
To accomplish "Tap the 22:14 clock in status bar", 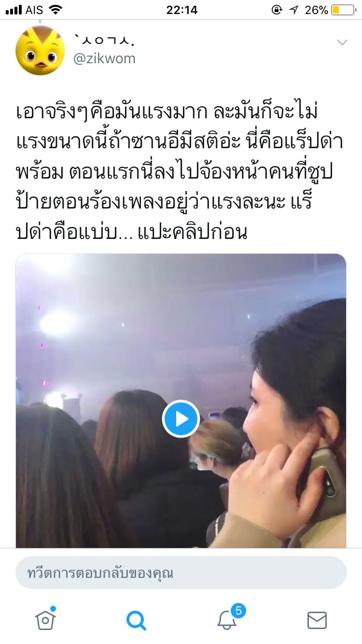I will pos(181,10).
